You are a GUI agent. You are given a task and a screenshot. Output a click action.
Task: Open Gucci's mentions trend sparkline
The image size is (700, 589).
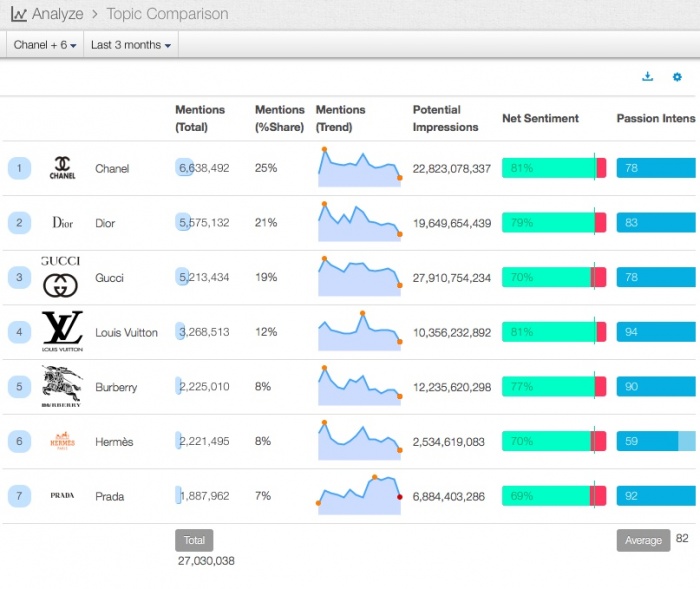click(x=359, y=276)
